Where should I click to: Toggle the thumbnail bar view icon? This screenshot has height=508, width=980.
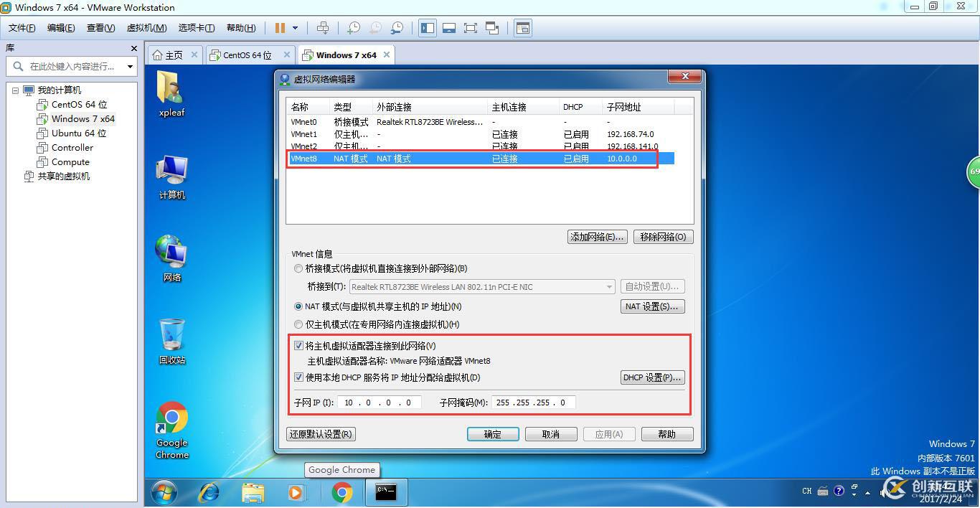click(x=449, y=28)
